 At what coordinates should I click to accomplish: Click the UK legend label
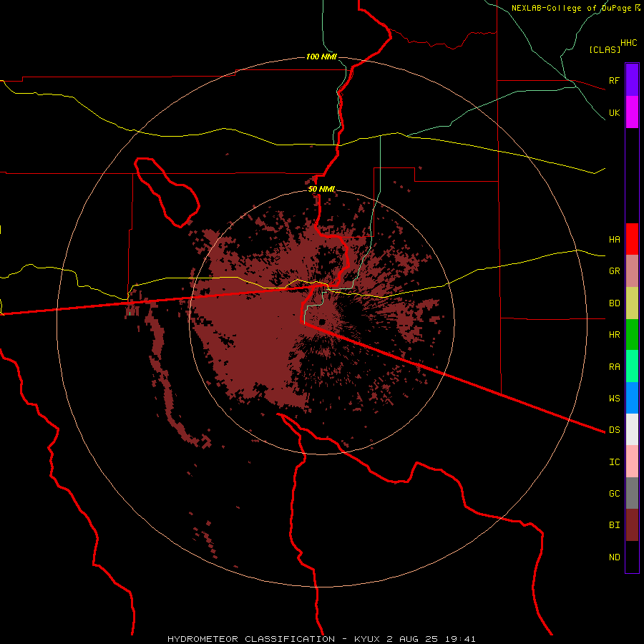[x=614, y=112]
